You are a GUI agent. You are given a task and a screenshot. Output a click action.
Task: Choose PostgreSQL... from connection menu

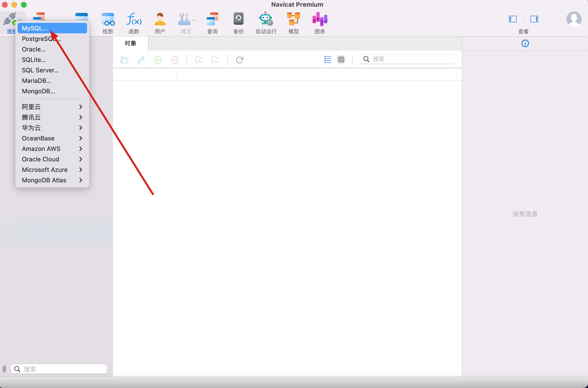click(52, 39)
